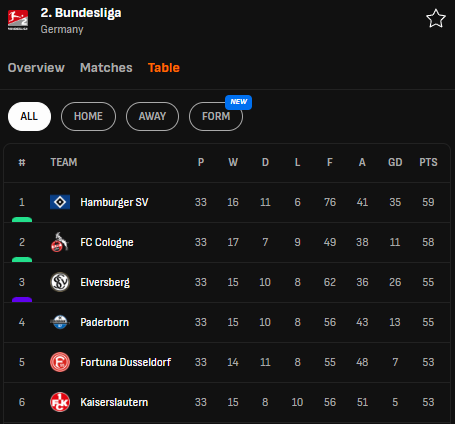Click the Paderborn club crest
Screen dimensions: 455x424
pyautogui.click(x=60, y=322)
